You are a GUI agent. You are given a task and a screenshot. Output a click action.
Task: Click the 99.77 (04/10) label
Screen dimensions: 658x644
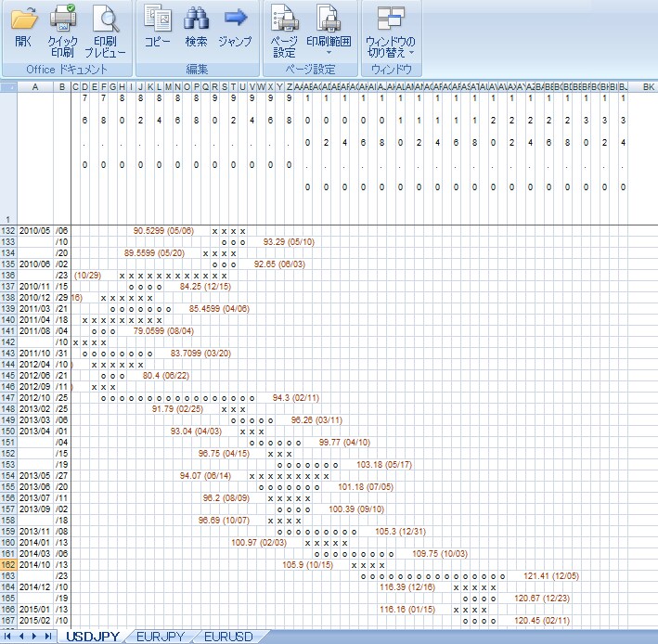pos(344,443)
